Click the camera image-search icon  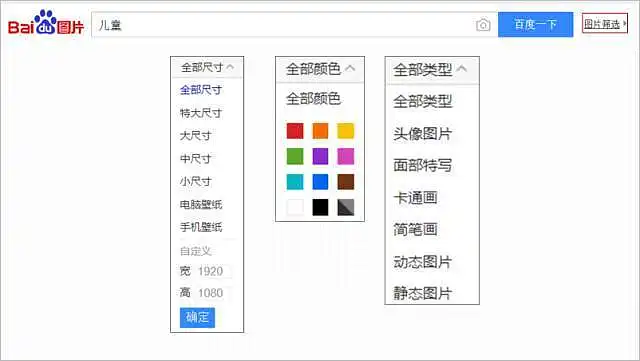pyautogui.click(x=483, y=25)
